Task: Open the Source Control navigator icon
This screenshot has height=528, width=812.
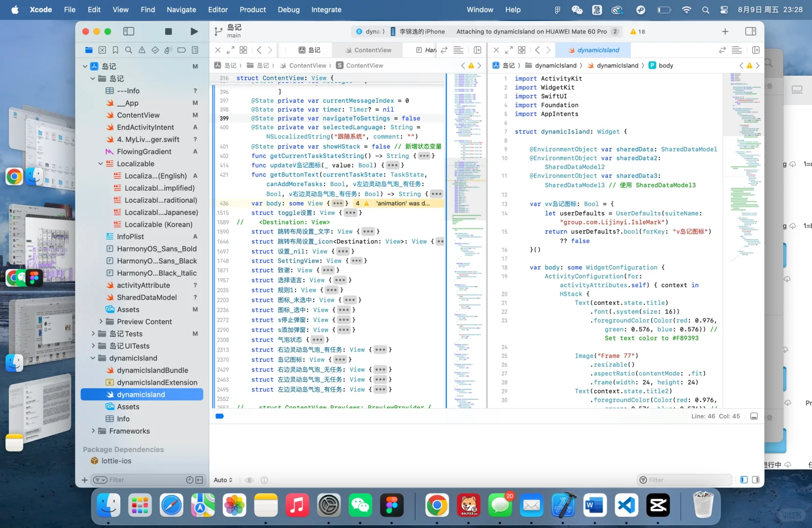Action: [102, 50]
